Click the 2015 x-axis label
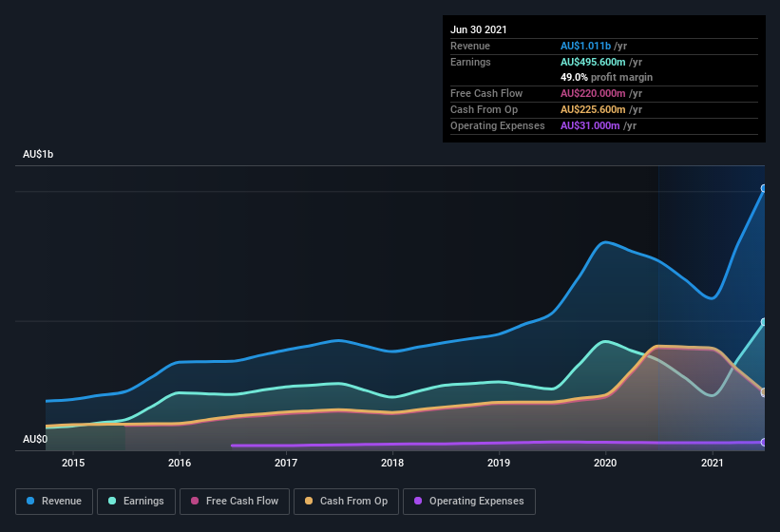Viewport: 780px width, 532px height. [x=73, y=463]
